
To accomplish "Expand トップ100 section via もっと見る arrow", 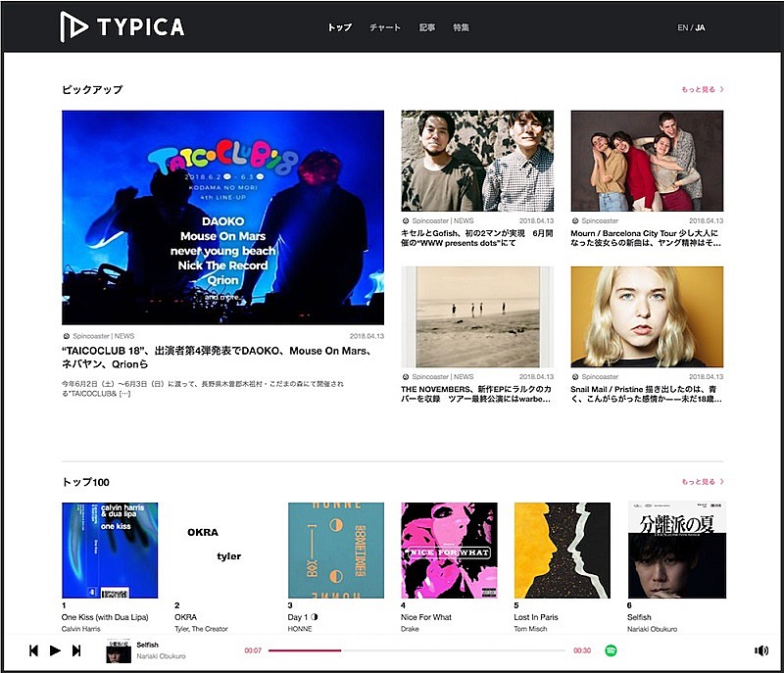I will click(703, 482).
